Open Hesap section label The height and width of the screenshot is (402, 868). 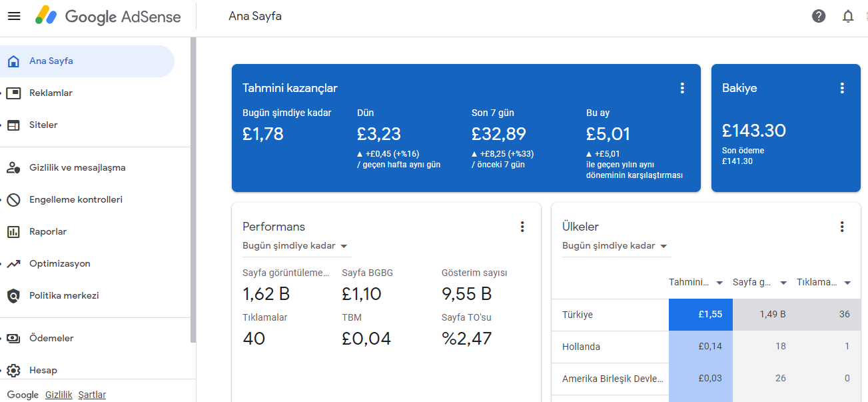[43, 371]
